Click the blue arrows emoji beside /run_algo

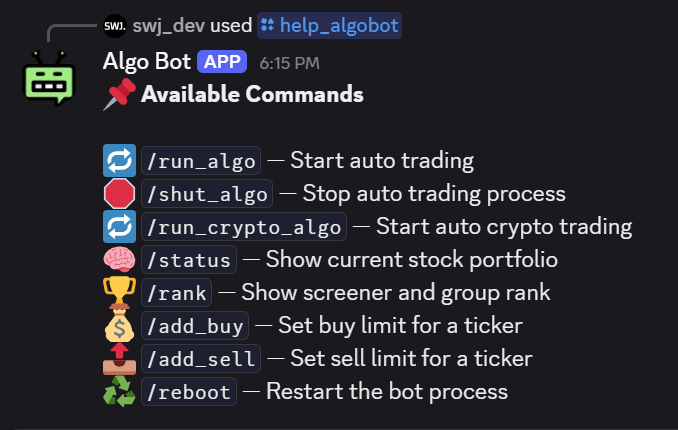[x=119, y=160]
